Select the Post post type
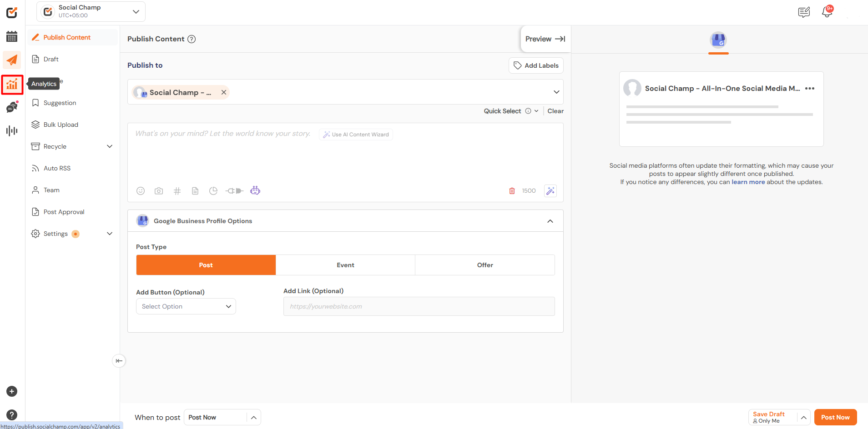This screenshot has width=868, height=429. (206, 265)
